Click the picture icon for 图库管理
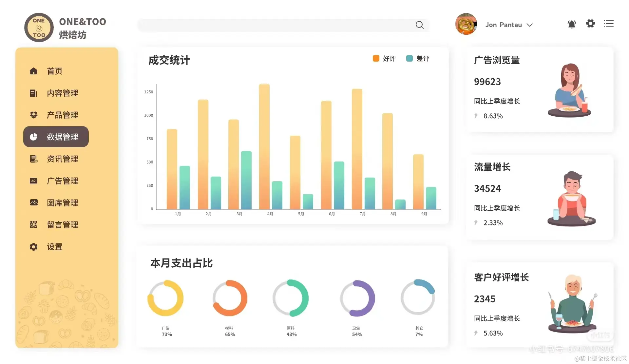The width and height of the screenshot is (629, 364). pos(33,202)
